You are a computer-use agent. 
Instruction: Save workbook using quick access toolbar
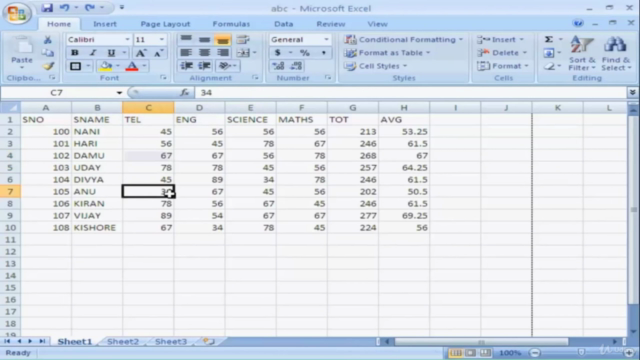click(47, 7)
